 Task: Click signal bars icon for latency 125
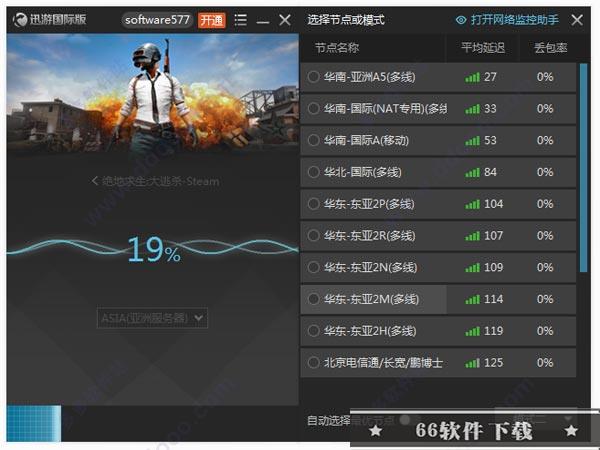tap(473, 364)
